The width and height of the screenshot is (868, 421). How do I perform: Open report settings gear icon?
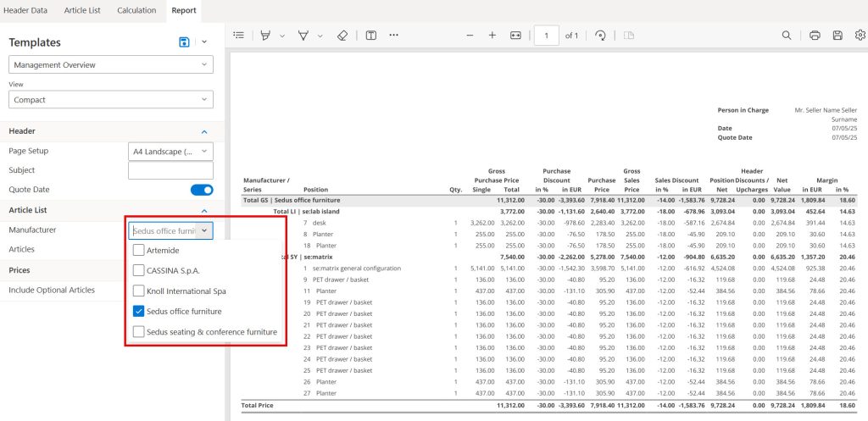tap(860, 36)
